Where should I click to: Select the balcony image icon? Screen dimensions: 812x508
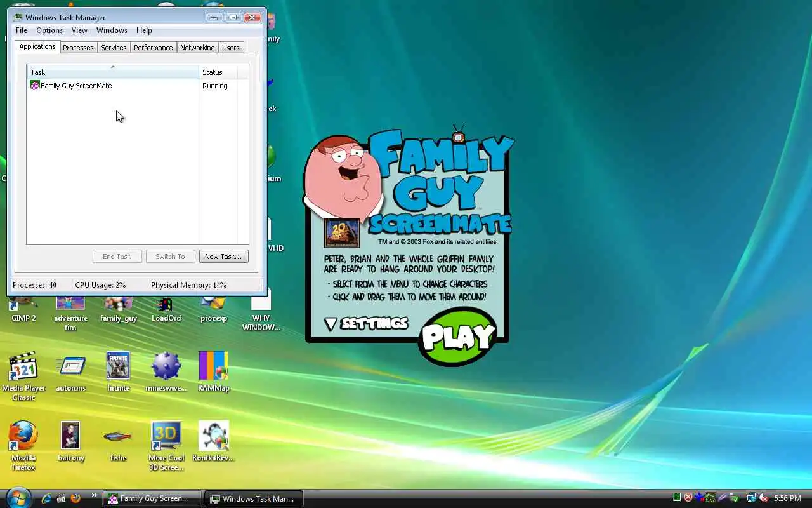tap(70, 442)
